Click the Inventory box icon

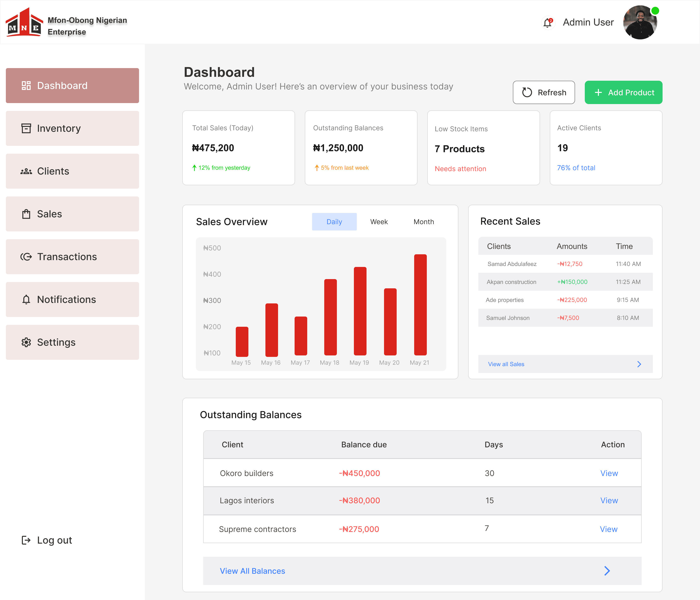pyautogui.click(x=26, y=128)
